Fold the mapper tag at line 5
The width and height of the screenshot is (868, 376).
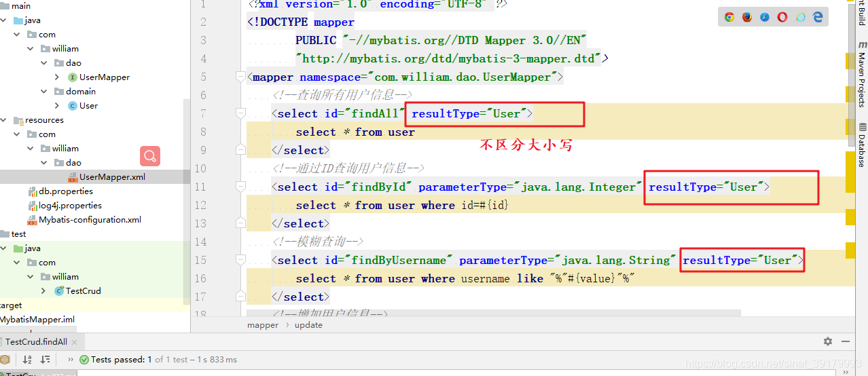click(240, 77)
